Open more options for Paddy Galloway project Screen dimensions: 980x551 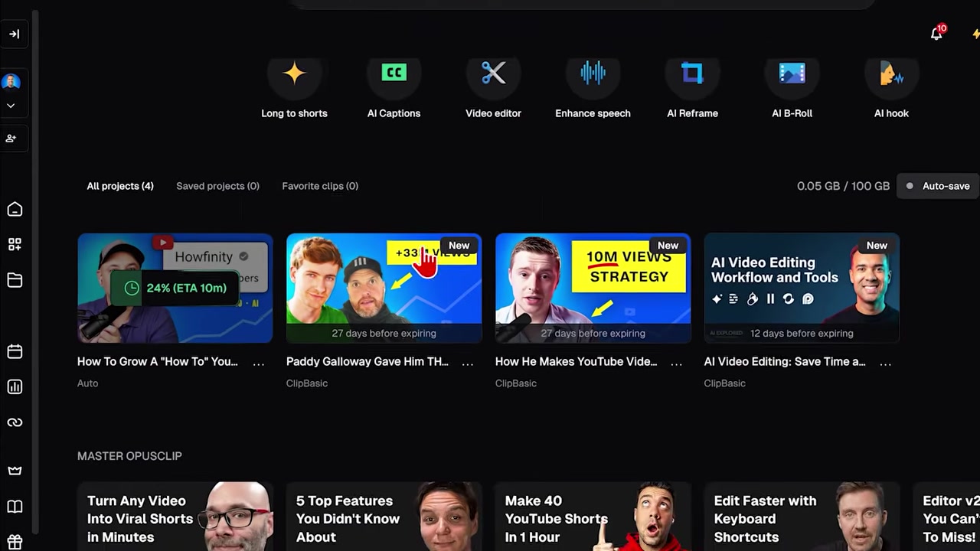pyautogui.click(x=467, y=363)
